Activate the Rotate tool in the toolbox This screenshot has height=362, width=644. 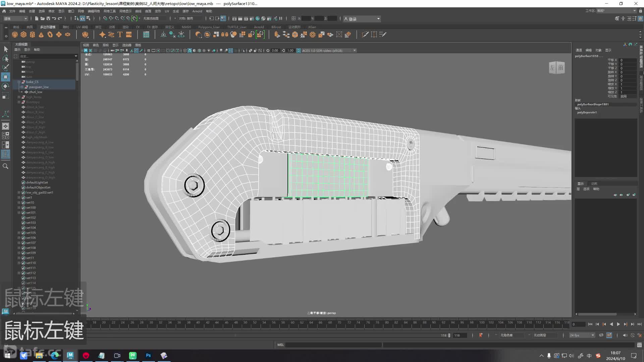coord(6,86)
